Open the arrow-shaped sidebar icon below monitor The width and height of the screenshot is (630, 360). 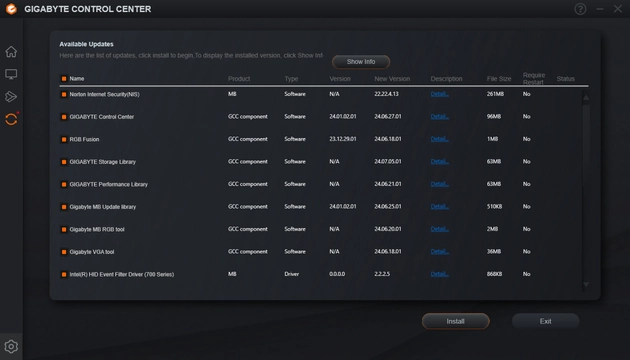[x=11, y=96]
